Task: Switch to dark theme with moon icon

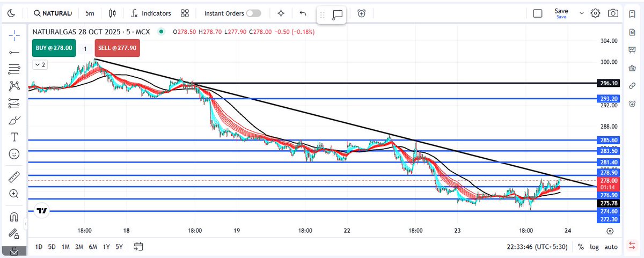Action: 12,13
